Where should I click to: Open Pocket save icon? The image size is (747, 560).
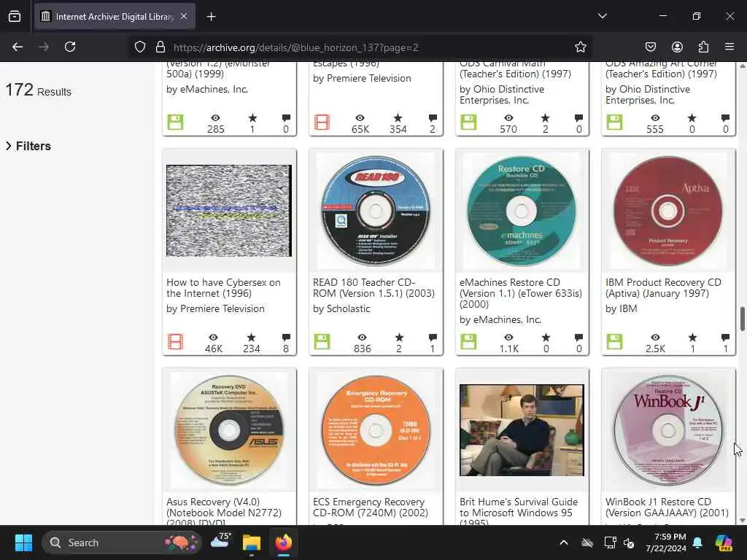pyautogui.click(x=650, y=47)
